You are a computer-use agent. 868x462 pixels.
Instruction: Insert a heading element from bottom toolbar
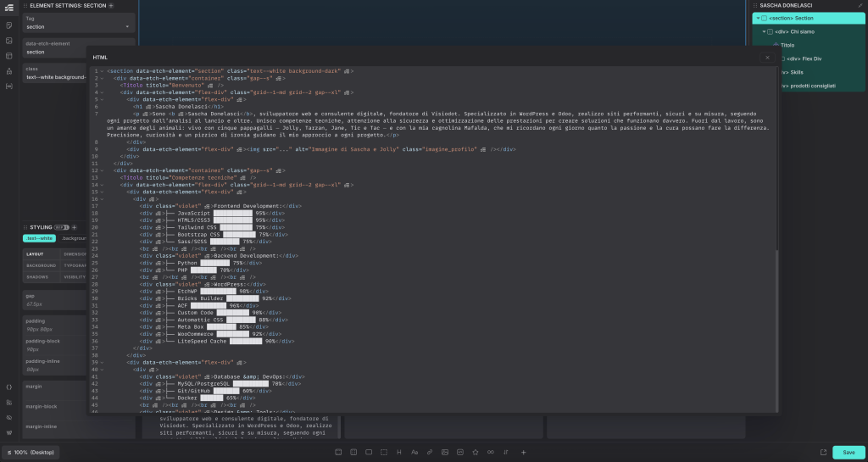click(x=399, y=452)
